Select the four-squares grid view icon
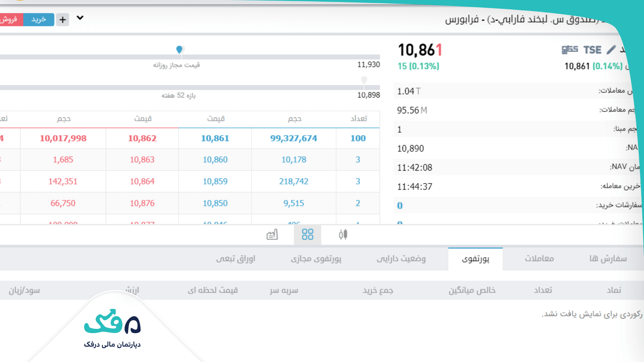 [307, 235]
